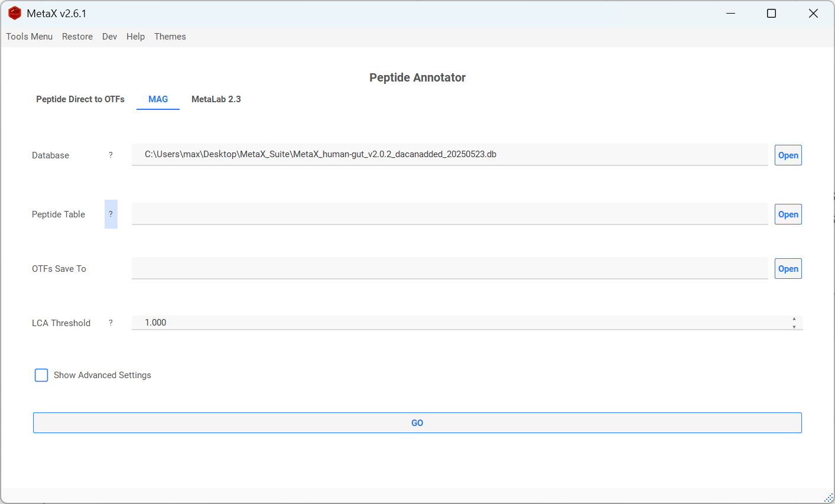Image resolution: width=835 pixels, height=504 pixels.
Task: Enable the Show Advanced Settings checkbox
Action: coord(41,375)
